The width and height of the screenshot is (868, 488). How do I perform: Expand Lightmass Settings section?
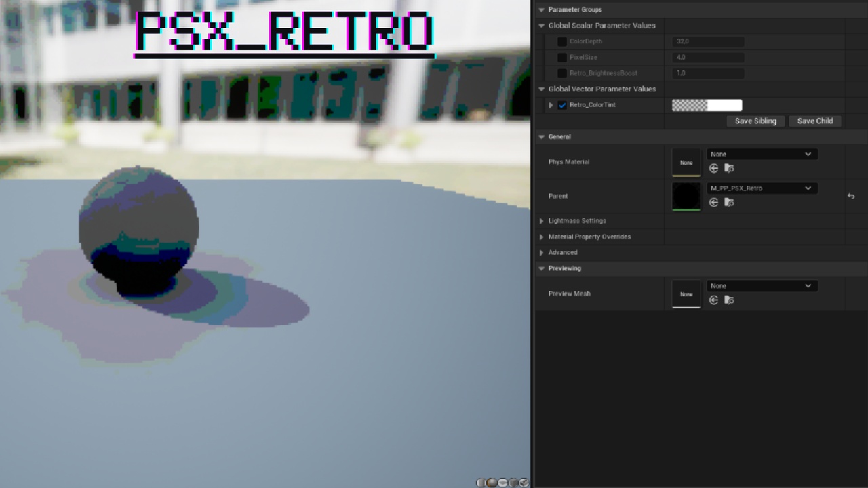542,221
